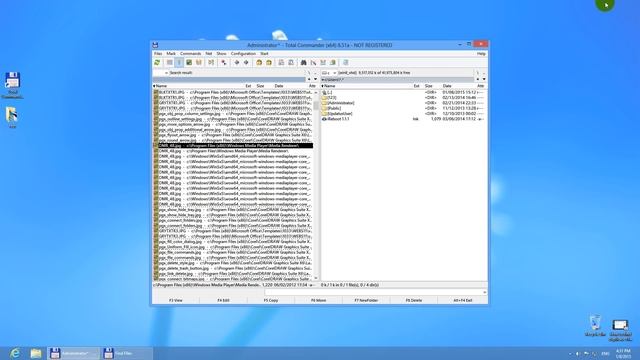Select the highlighted DMR_48.jpg Program Files (x86) row
Image resolution: width=640 pixels, height=360 pixels.
pos(233,145)
